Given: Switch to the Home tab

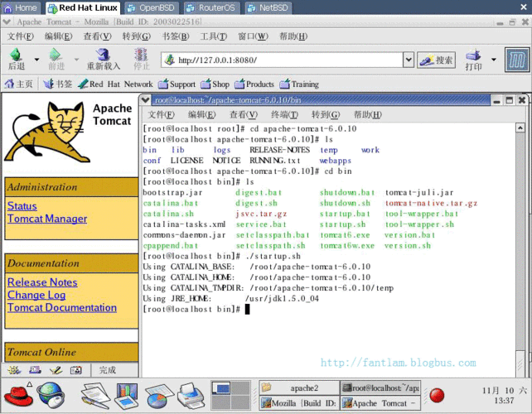Looking at the screenshot, I should click(21, 7).
